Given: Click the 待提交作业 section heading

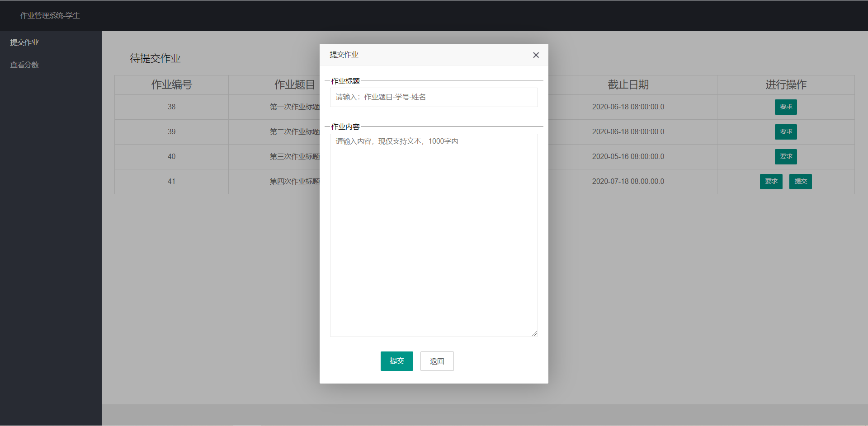Looking at the screenshot, I should click(155, 59).
